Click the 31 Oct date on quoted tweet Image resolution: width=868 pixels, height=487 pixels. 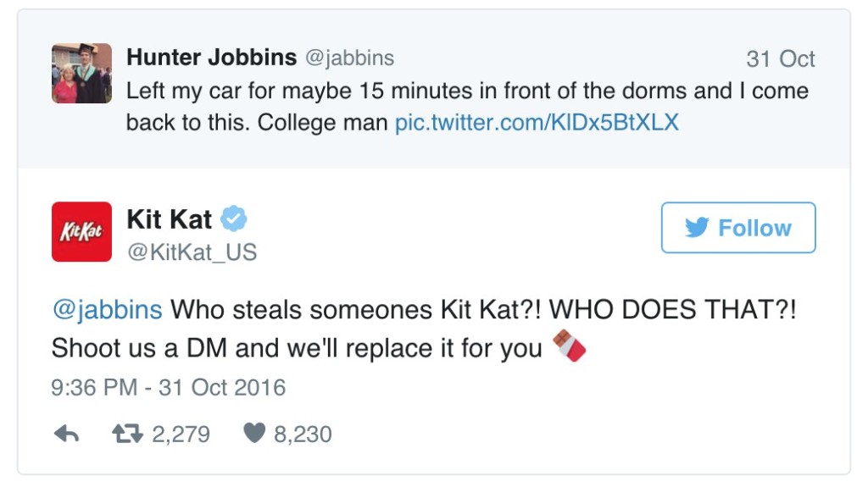(780, 58)
